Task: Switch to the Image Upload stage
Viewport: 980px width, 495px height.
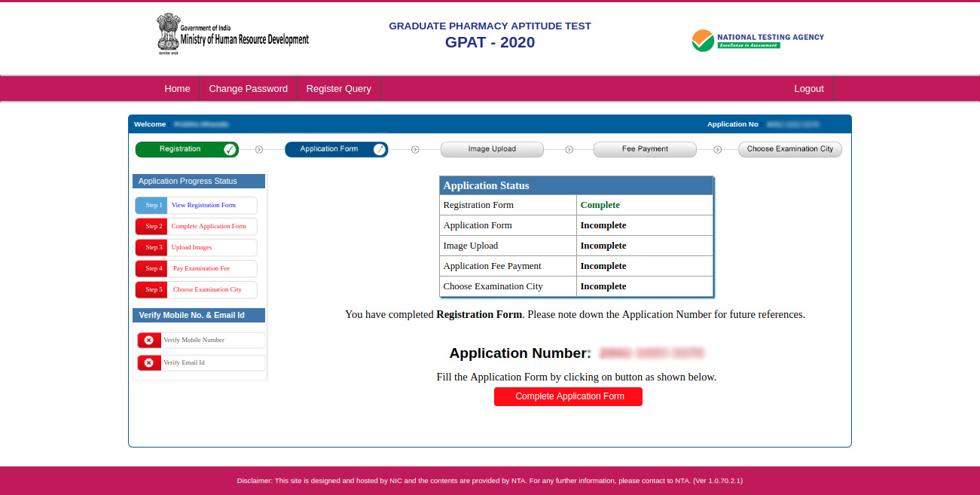Action: (x=492, y=149)
